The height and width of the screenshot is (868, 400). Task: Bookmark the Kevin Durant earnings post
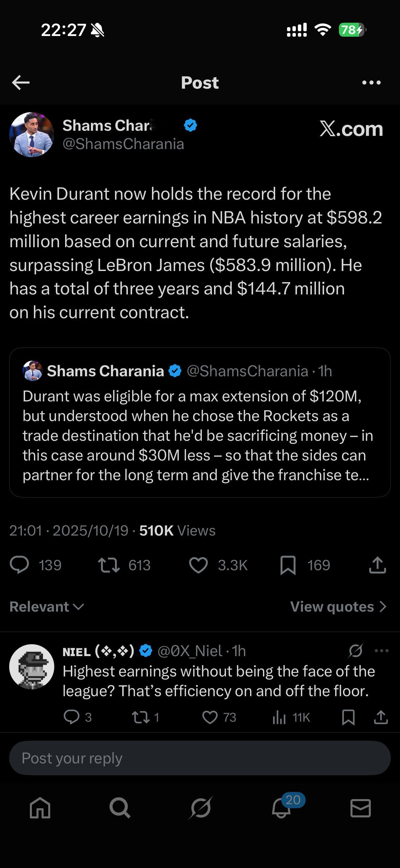pyautogui.click(x=288, y=565)
